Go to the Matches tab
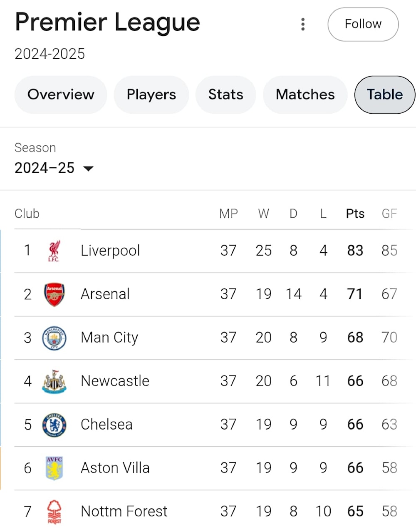 pyautogui.click(x=305, y=94)
